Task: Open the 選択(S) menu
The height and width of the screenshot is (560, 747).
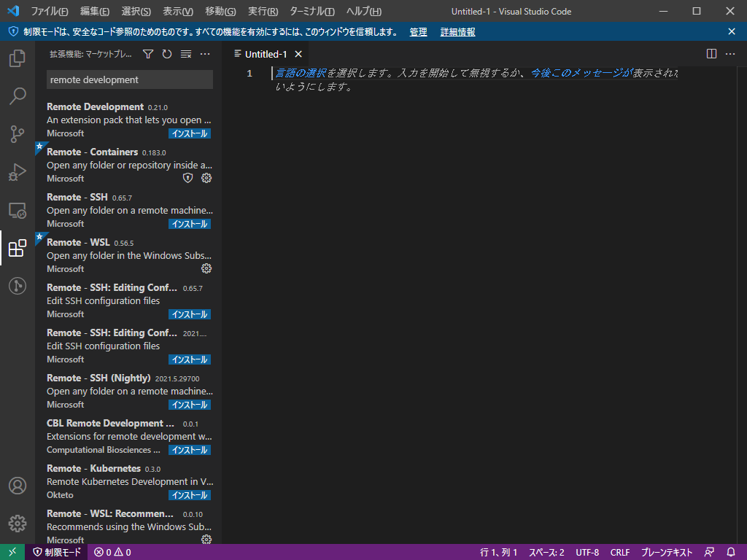Action: point(136,11)
